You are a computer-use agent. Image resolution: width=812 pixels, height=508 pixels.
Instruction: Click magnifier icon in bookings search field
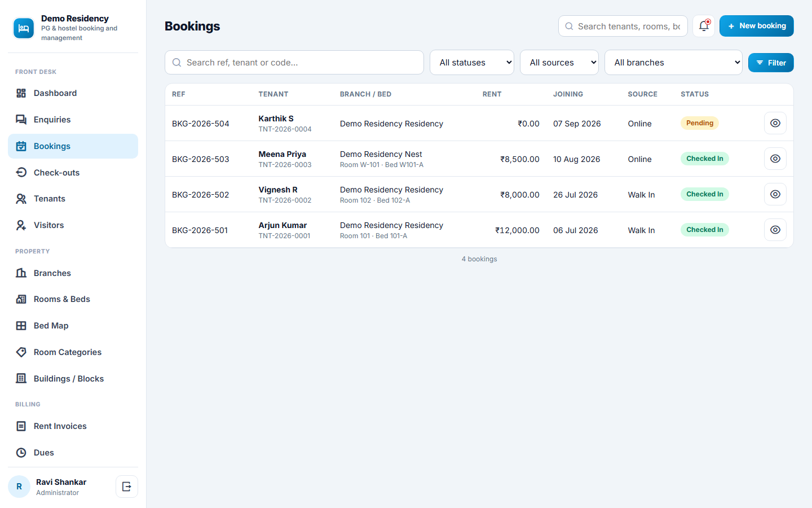[x=176, y=63]
